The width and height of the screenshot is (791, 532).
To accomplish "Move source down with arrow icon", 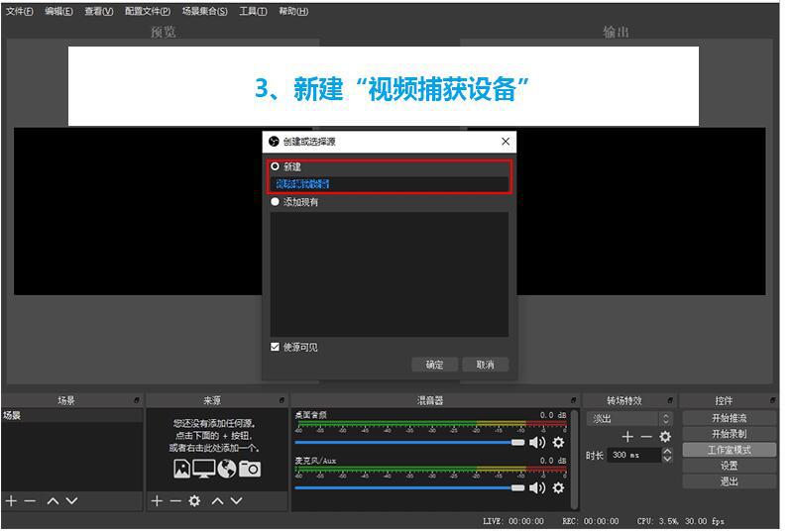I will [237, 500].
